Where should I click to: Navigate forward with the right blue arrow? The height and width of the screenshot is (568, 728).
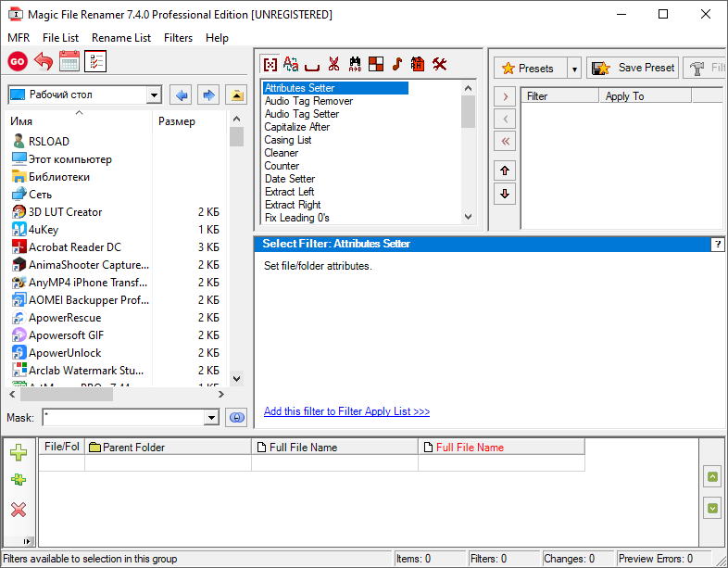tap(208, 95)
